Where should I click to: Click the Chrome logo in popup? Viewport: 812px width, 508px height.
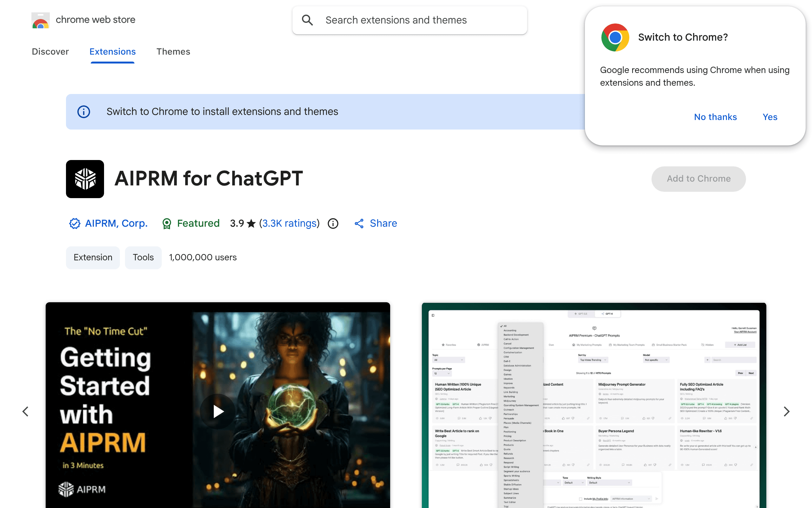coord(615,37)
